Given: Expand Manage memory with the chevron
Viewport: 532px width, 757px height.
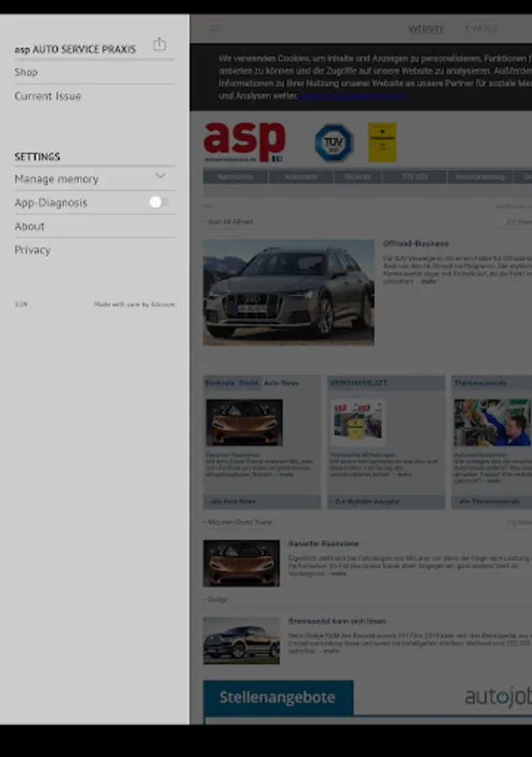Looking at the screenshot, I should 161,177.
